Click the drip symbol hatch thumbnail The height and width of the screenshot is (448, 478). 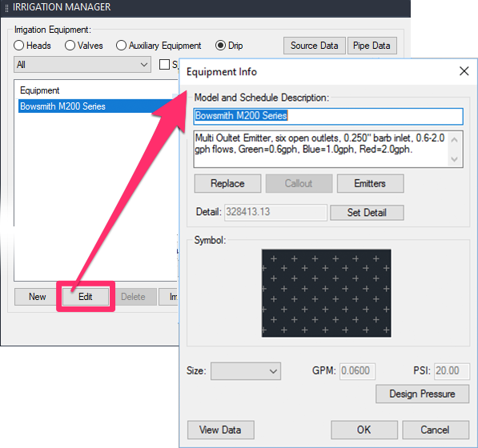click(x=326, y=294)
